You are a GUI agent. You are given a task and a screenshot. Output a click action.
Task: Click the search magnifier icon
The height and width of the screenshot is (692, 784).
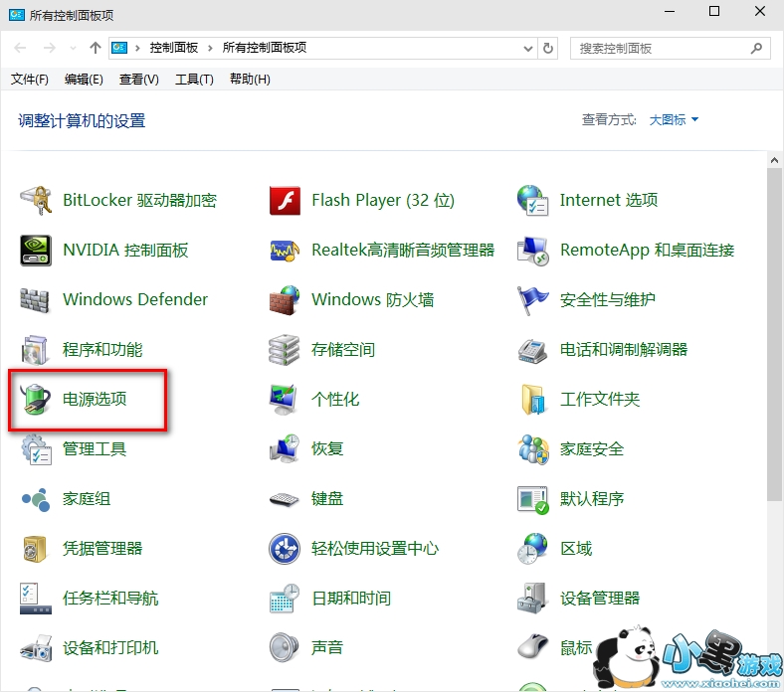756,49
